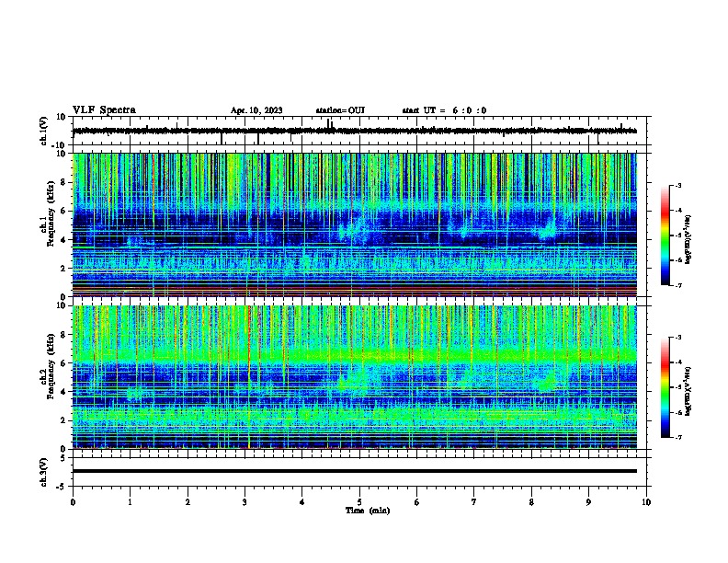This screenshot has height=563, width=728.
Task: Select the time-axis tick label "1"
Action: [130, 502]
